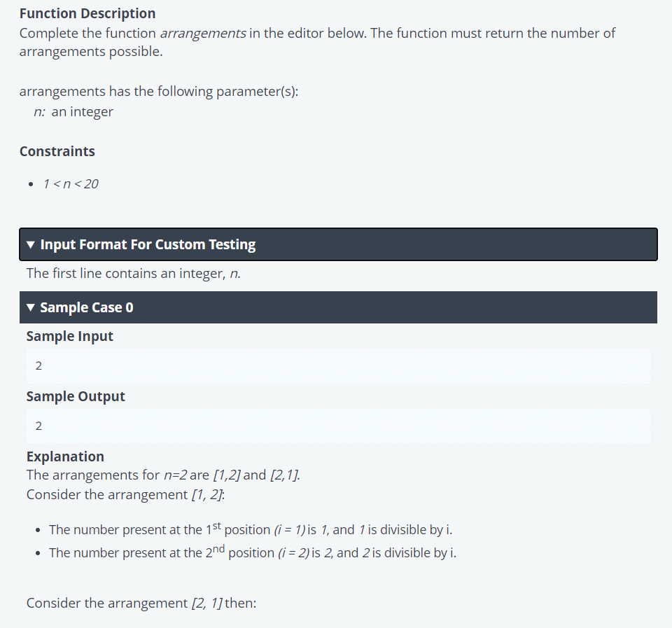Click the constraint text 1 < n < 20
This screenshot has height=628, width=672.
71,184
